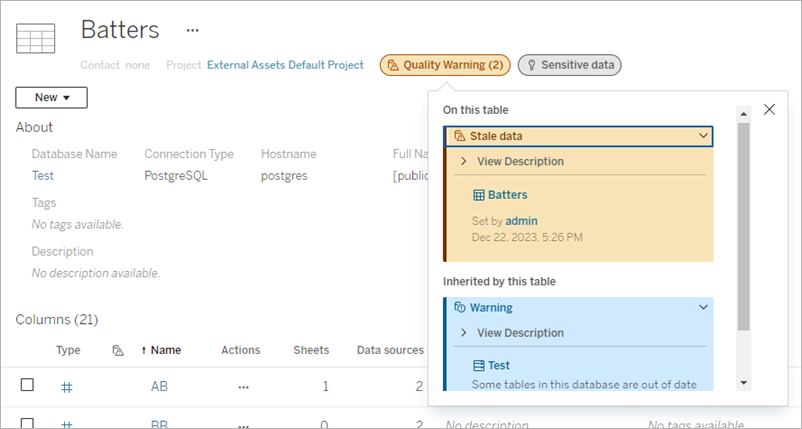This screenshot has width=802, height=429.
Task: Collapse the inherited Warning section
Action: pyautogui.click(x=704, y=308)
